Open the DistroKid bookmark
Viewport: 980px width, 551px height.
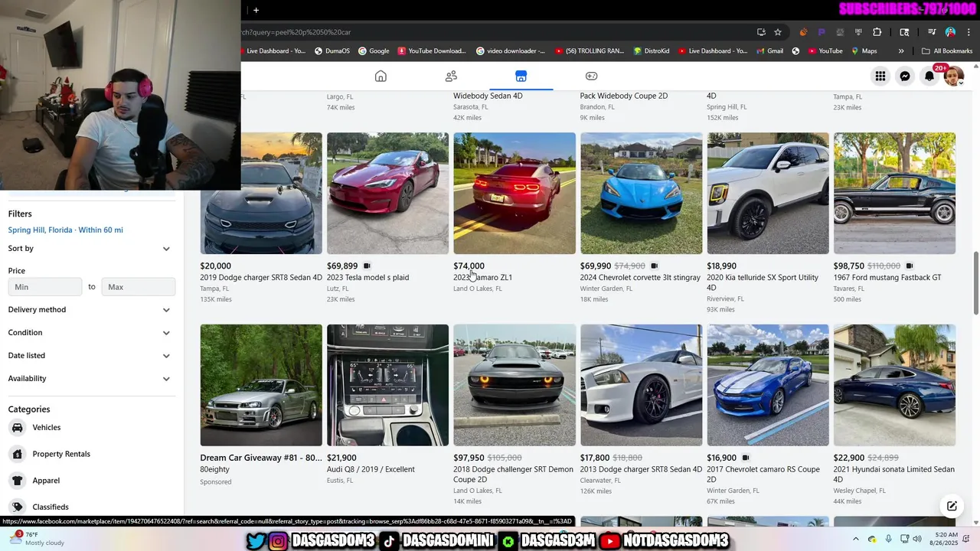651,51
